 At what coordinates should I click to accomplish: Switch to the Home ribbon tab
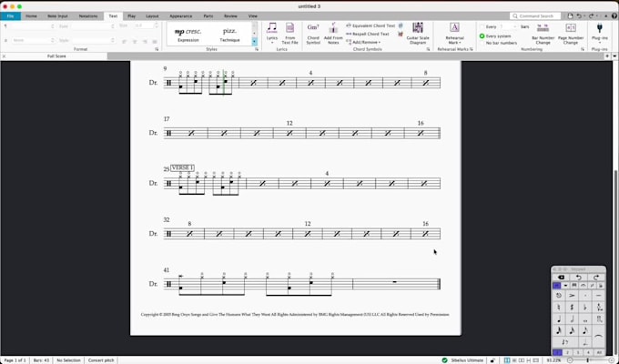click(x=31, y=16)
